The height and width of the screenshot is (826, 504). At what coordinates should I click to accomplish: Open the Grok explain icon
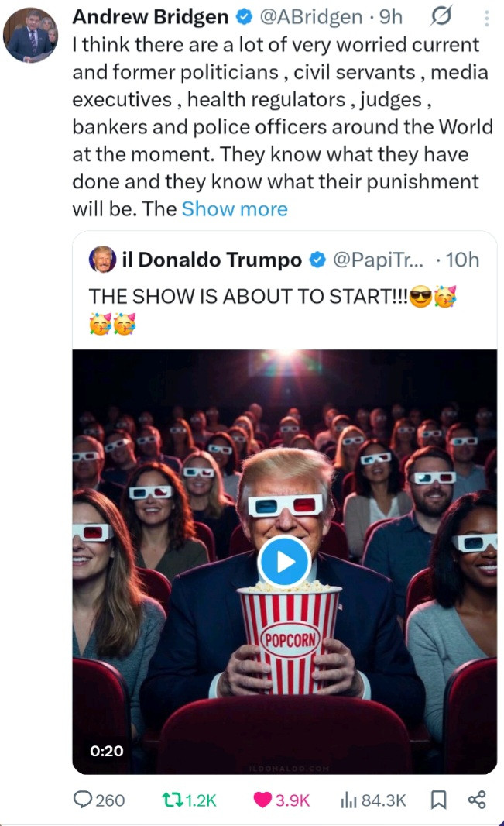440,18
